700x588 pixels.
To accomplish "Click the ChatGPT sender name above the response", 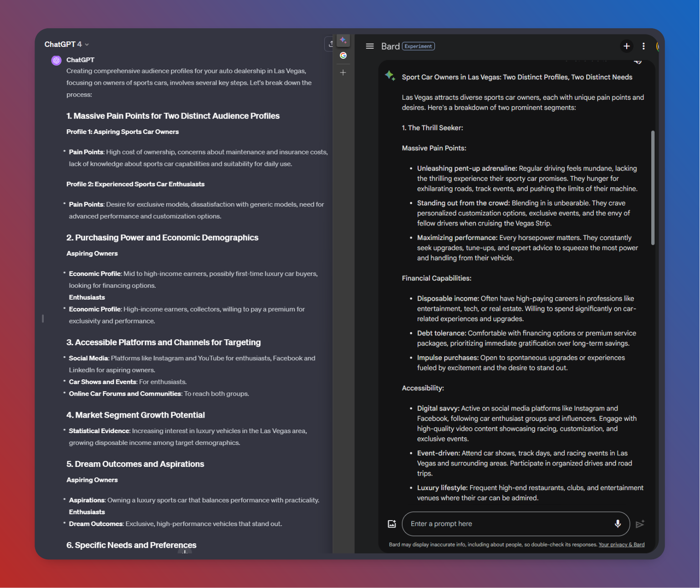I will coord(80,60).
